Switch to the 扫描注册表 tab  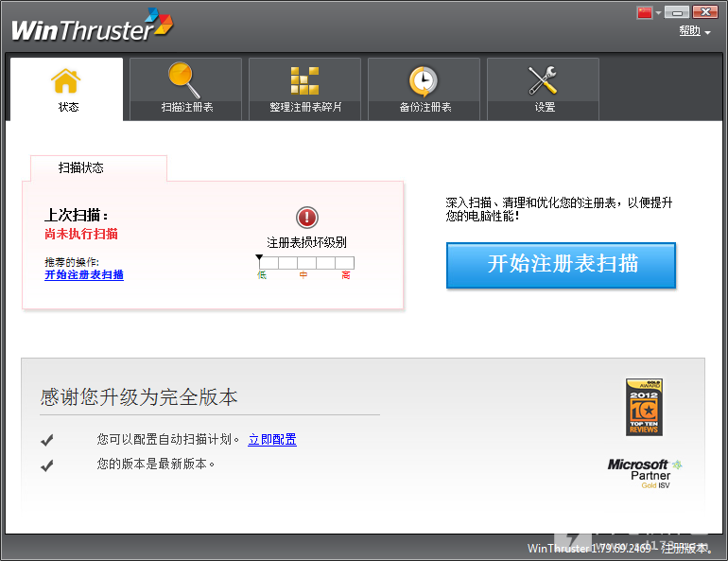185,89
